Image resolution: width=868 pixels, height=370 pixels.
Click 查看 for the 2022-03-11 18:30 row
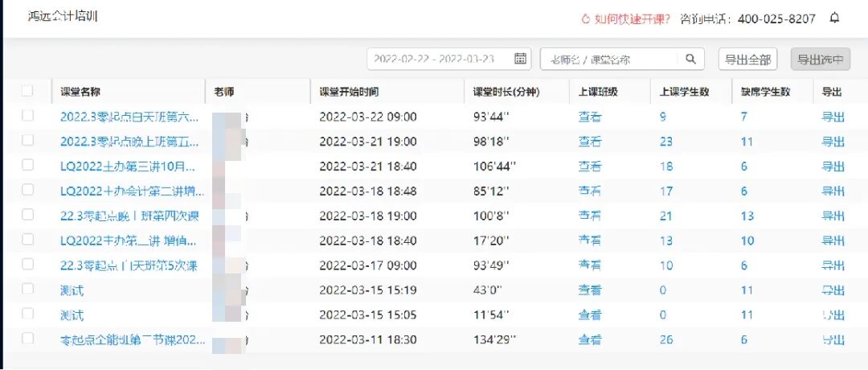tap(590, 339)
